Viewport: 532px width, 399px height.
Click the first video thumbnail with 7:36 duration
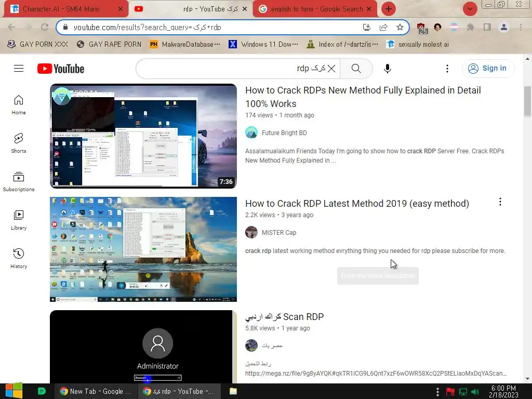143,136
